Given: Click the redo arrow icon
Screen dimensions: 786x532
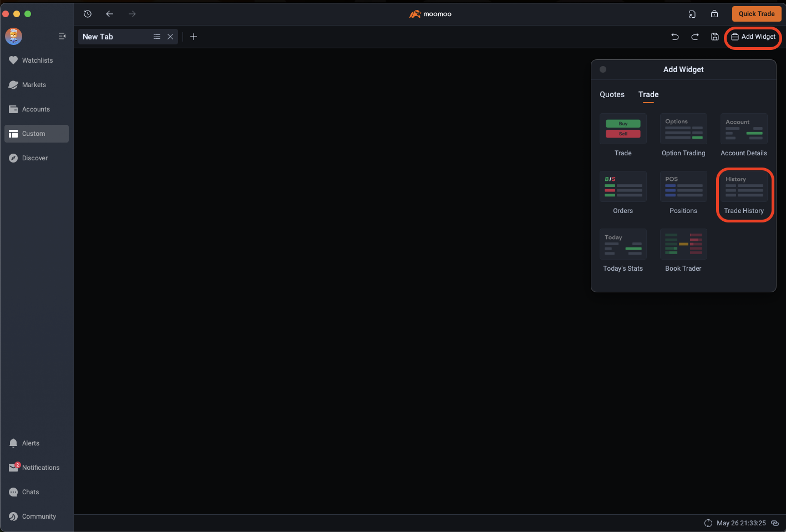Looking at the screenshot, I should click(x=694, y=37).
